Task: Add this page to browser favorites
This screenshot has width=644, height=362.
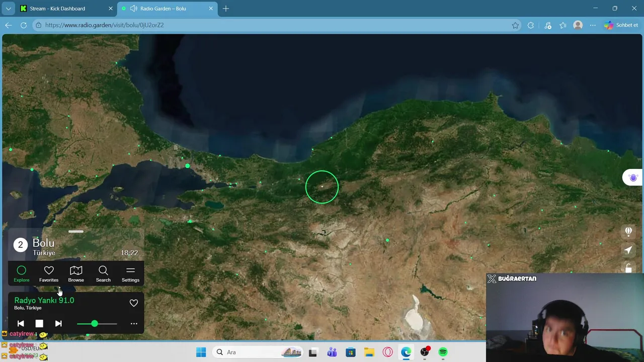Action: coord(515,25)
